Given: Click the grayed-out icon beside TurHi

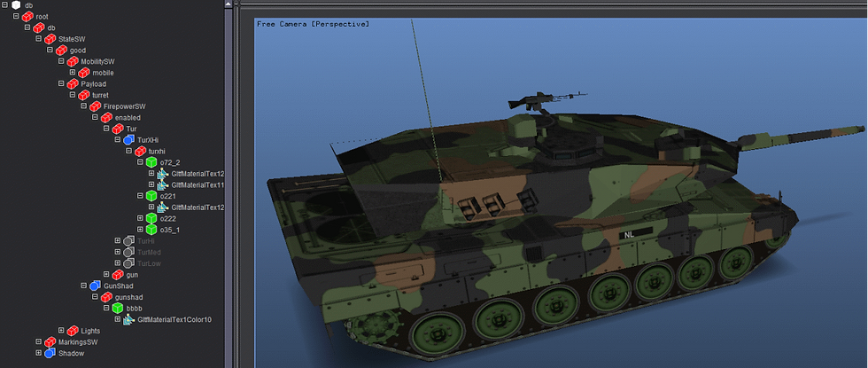Looking at the screenshot, I should tap(128, 240).
